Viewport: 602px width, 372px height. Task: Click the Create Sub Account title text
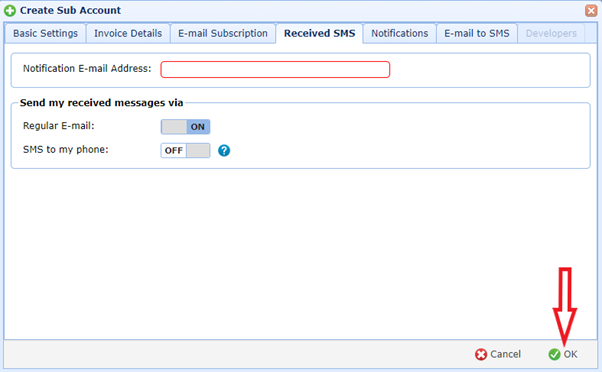pos(70,10)
